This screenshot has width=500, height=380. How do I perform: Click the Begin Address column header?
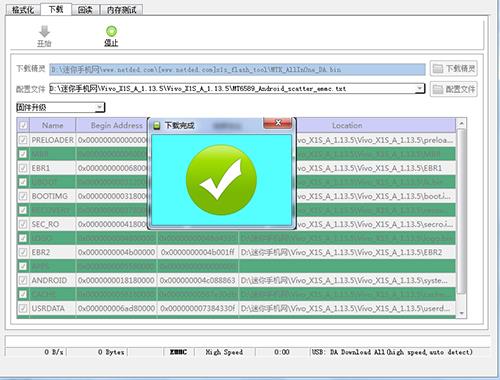pyautogui.click(x=112, y=125)
